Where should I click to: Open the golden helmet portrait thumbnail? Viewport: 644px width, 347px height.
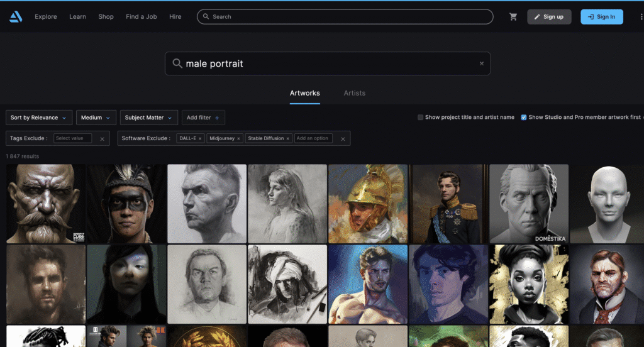tap(367, 204)
